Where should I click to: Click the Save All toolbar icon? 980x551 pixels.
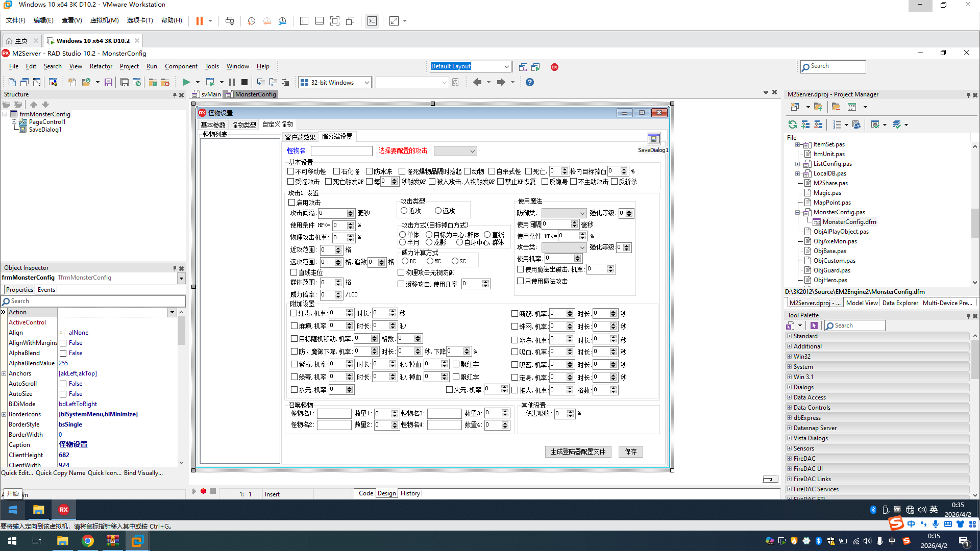pyautogui.click(x=124, y=82)
